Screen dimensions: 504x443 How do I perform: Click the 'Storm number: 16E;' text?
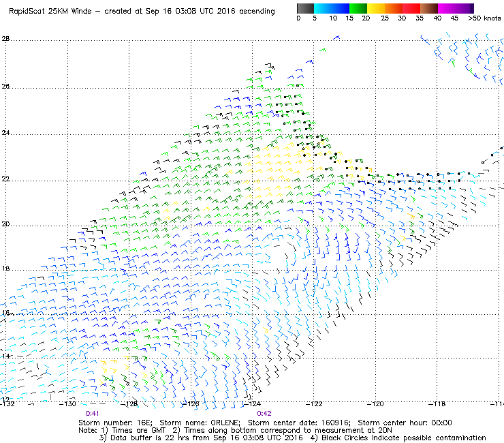point(115,423)
